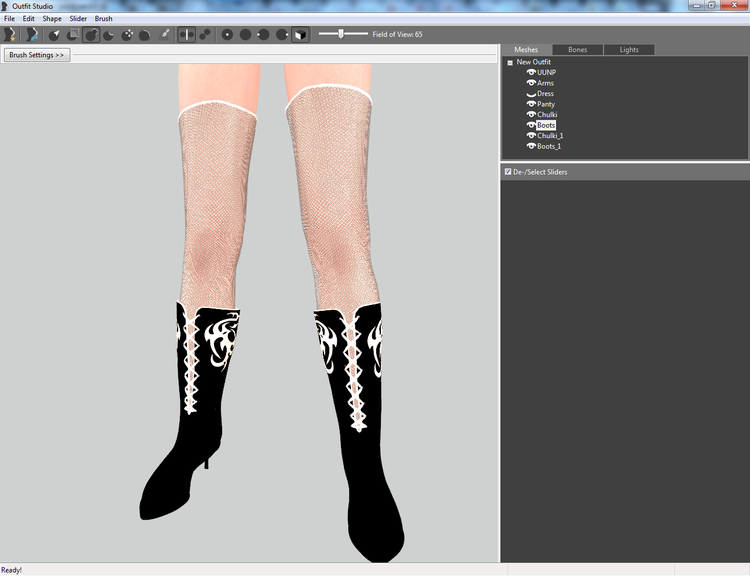The image size is (750, 576).
Task: Select the Mask brush tool
Action: point(73,34)
